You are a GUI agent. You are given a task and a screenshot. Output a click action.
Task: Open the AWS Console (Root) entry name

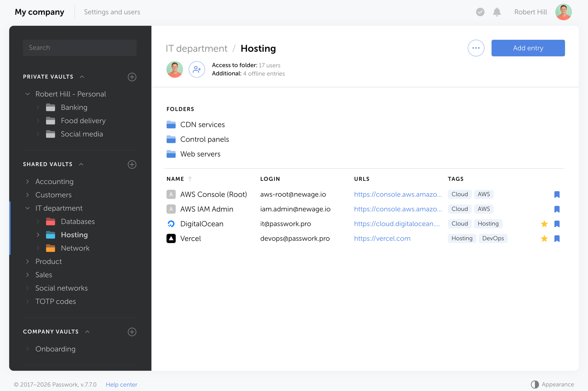click(213, 194)
